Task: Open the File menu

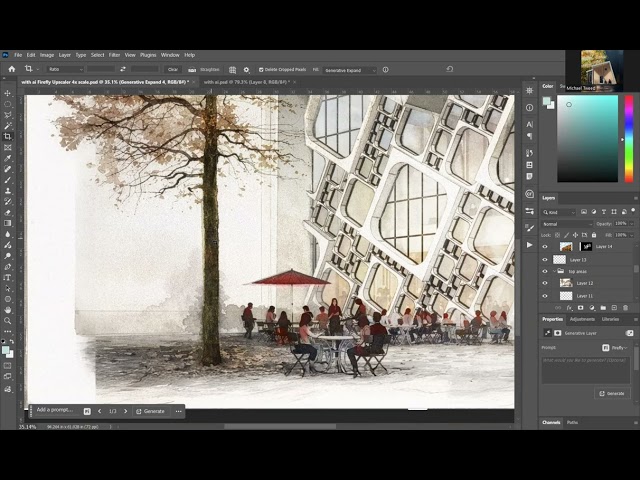Action: pos(18,55)
